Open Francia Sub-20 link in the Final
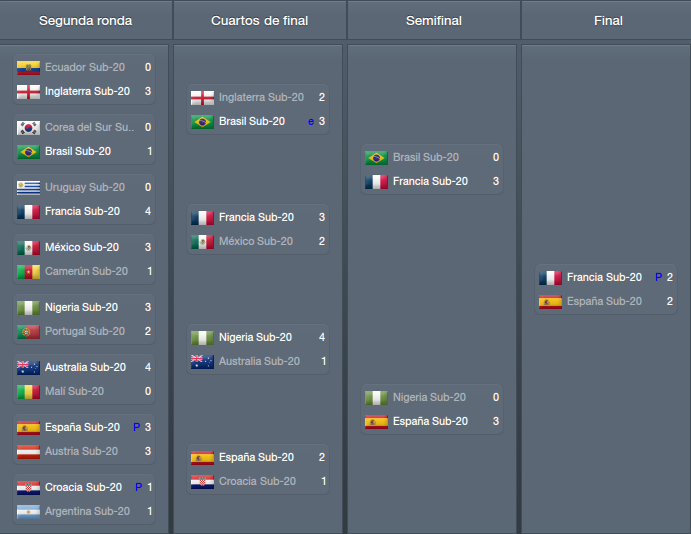The height and width of the screenshot is (534, 691). [604, 278]
